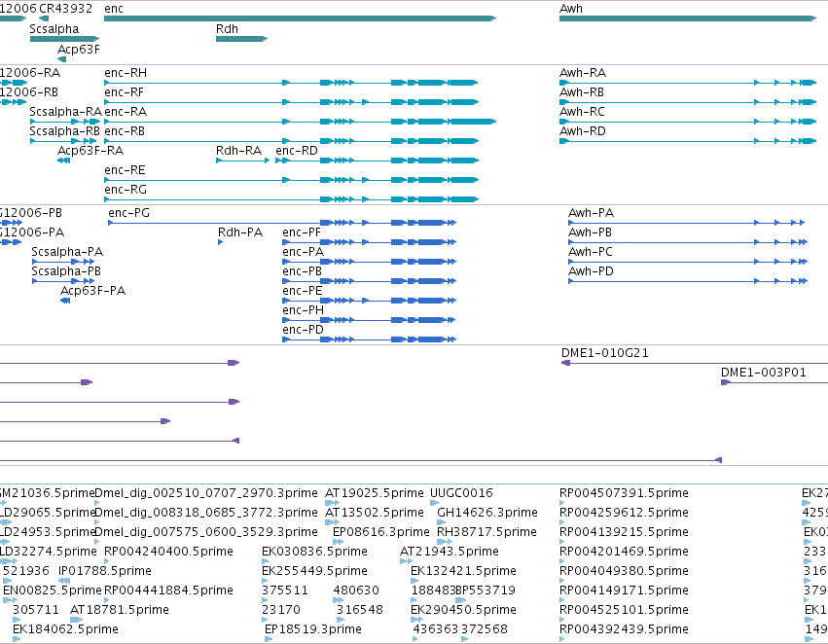Viewport: 828px width, 644px height.
Task: Click EST EK132421.5prime
Action: point(464,571)
